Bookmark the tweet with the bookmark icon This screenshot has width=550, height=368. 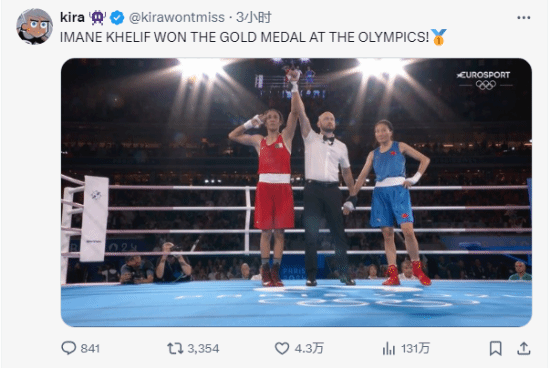coord(495,348)
